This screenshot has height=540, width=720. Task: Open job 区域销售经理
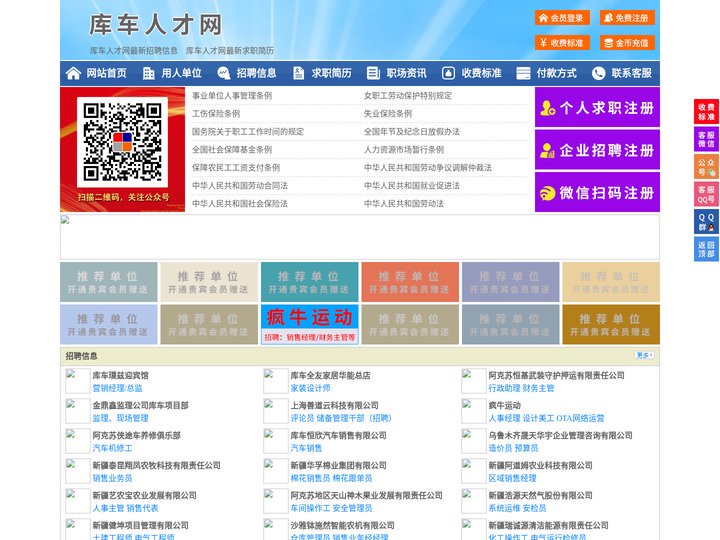point(512,478)
